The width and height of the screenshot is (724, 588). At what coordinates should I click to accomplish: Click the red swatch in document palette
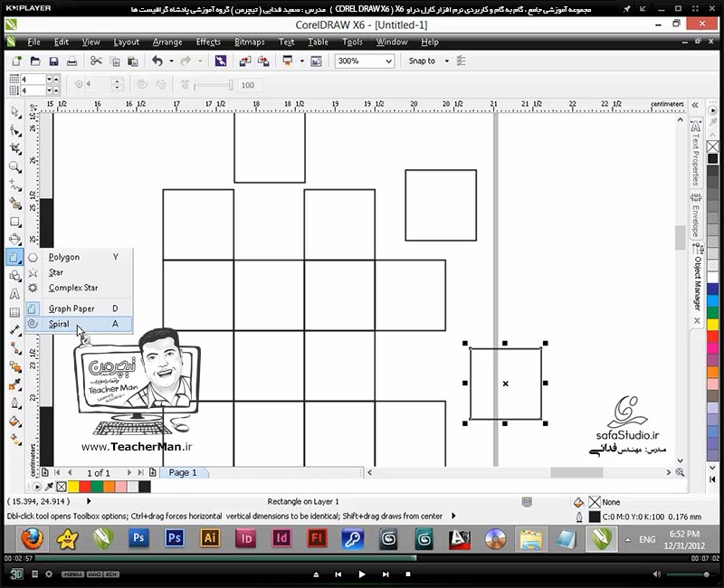tap(85, 487)
